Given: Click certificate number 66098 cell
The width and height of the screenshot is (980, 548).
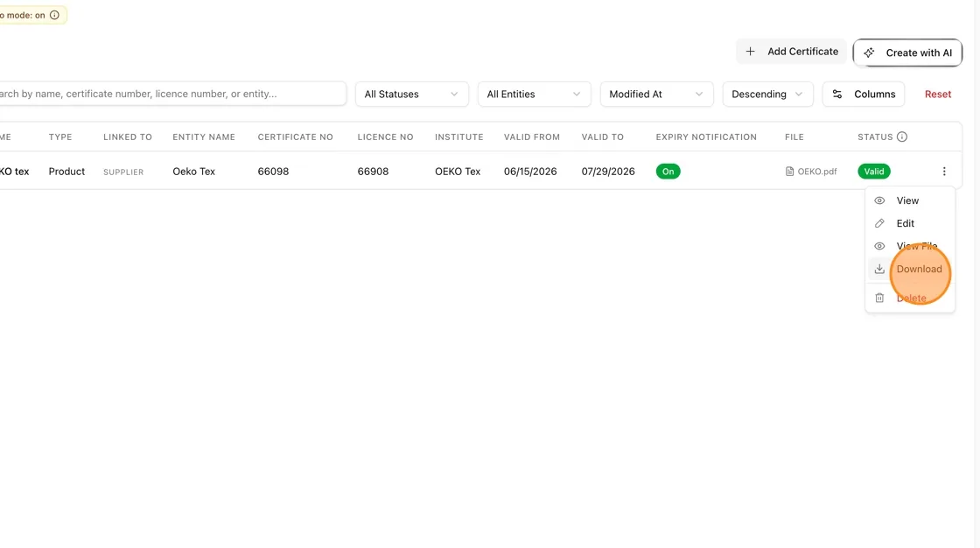Looking at the screenshot, I should tap(273, 172).
